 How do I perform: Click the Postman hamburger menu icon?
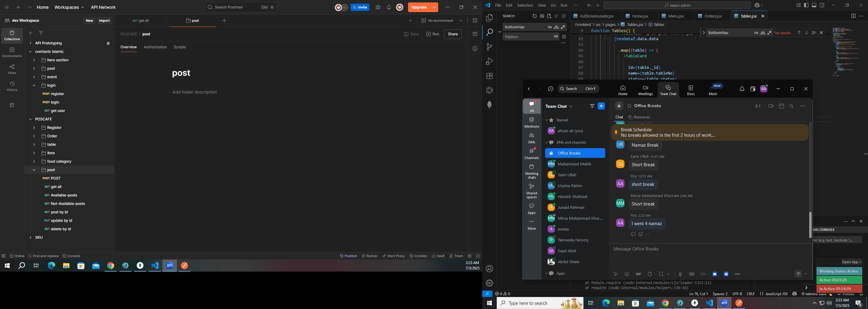click(x=7, y=8)
